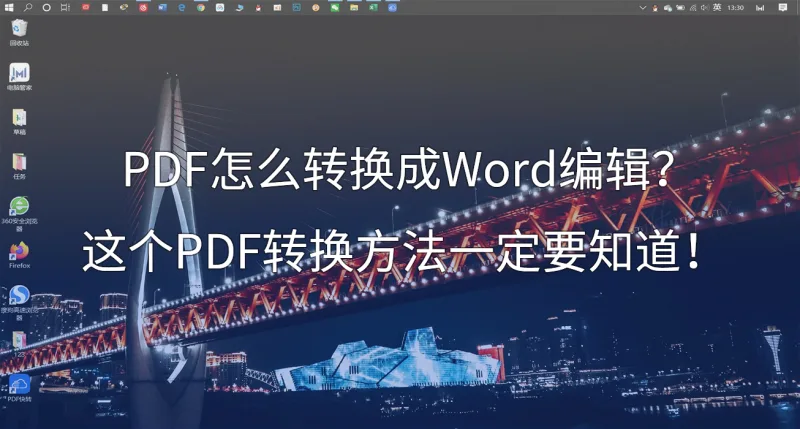Viewport: 800px width, 429px height.
Task: Open the red NetEase Music taskbar icon
Action: tap(143, 8)
